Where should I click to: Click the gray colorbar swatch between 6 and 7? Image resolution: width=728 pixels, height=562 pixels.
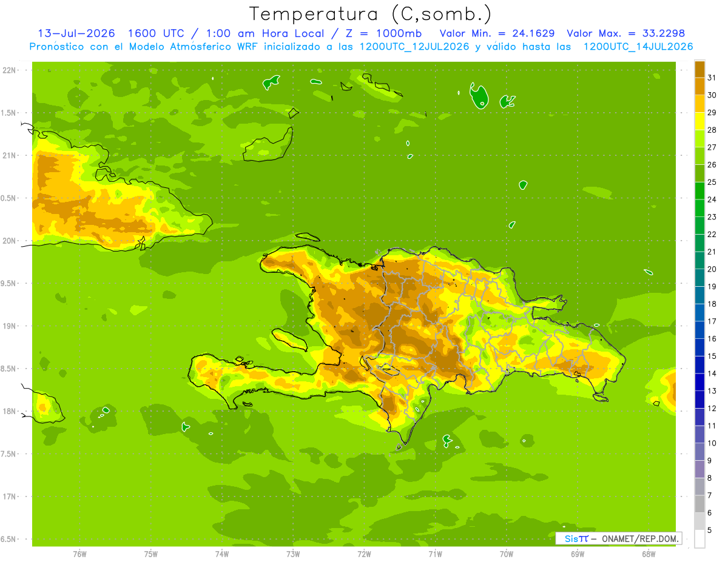coord(699,504)
